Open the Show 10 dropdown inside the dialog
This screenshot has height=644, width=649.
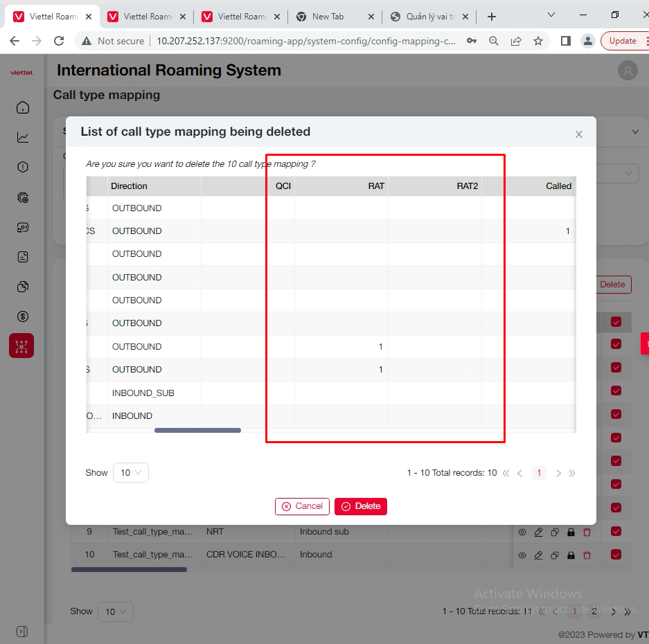click(130, 473)
